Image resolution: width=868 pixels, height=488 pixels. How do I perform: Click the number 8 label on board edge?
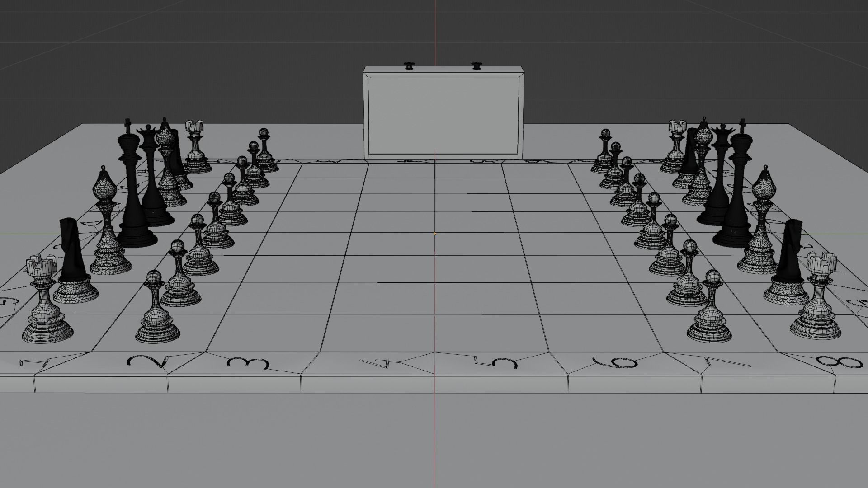[x=840, y=361]
